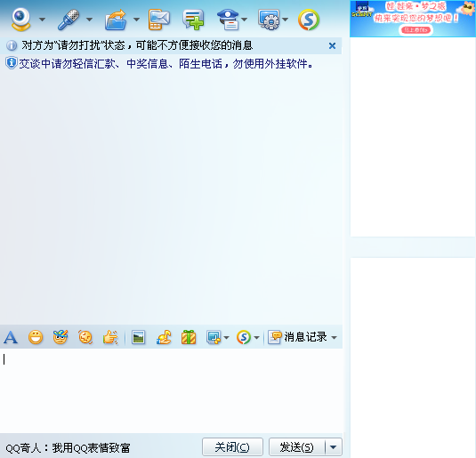Dismiss the do-not-disturb status notice
This screenshot has width=476, height=458.
332,46
